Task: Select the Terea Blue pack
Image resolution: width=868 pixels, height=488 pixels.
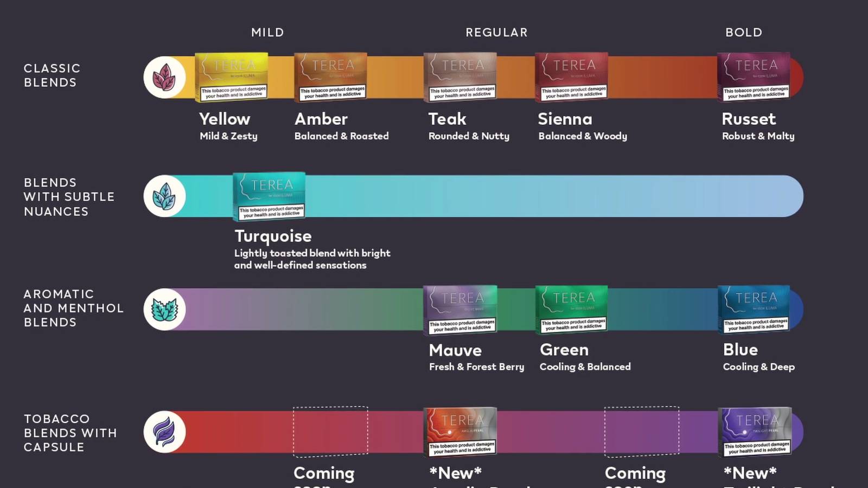Action: point(754,310)
